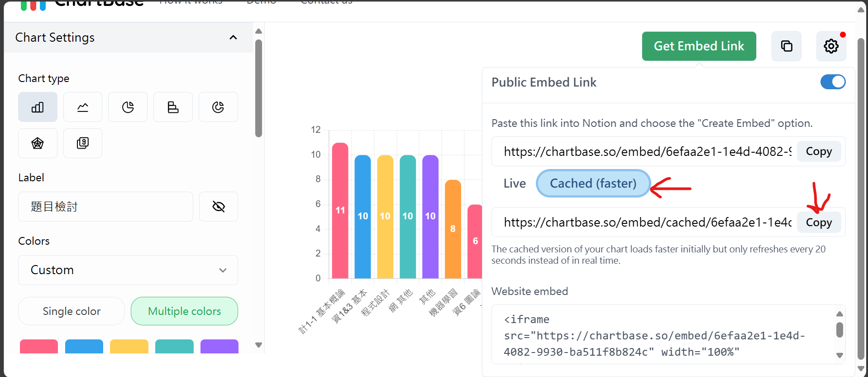The image size is (868, 377).
Task: Select Cached (faster) embed option
Action: tap(593, 183)
